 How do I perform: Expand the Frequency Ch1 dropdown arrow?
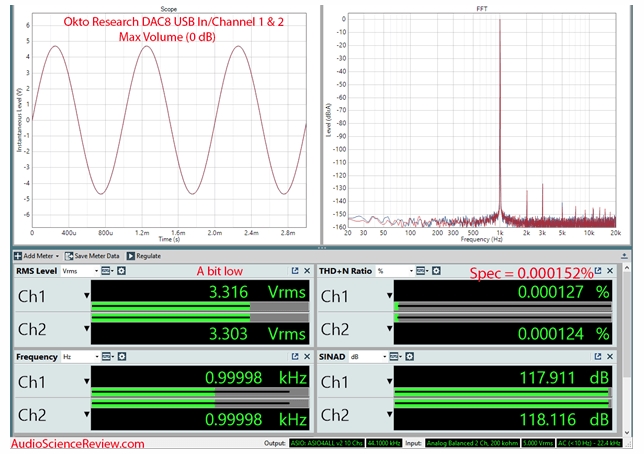[86, 381]
